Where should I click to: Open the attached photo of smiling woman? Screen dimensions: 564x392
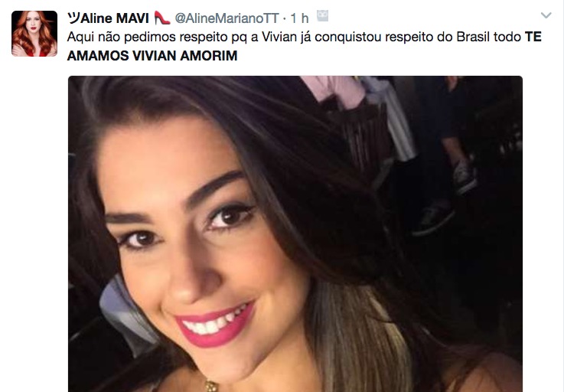[x=295, y=234]
